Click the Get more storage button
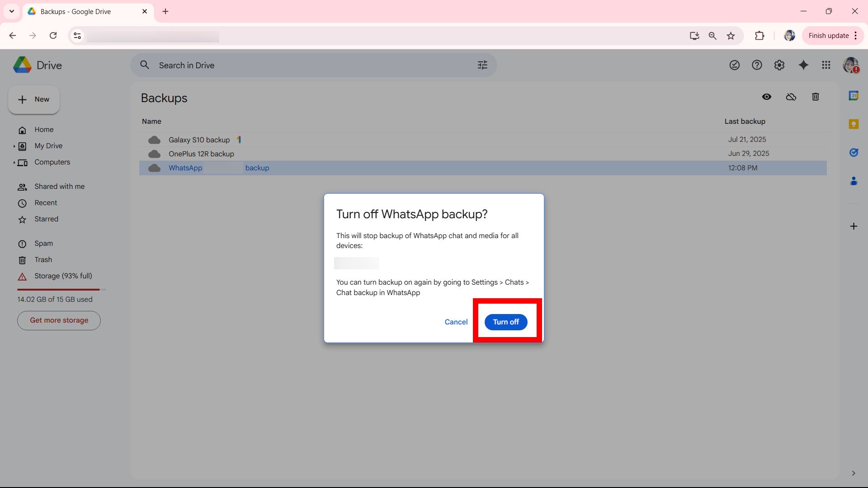This screenshot has height=488, width=868. [x=58, y=320]
